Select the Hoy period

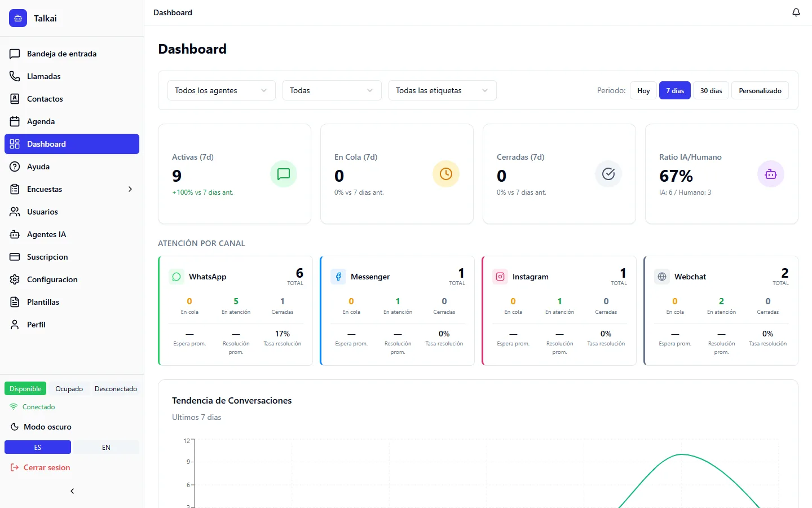click(x=643, y=90)
